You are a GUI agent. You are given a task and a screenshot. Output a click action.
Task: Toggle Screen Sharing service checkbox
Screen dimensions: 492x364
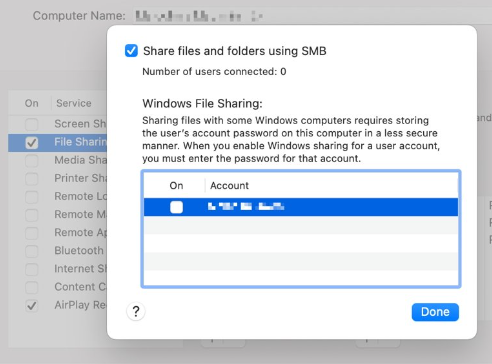click(x=32, y=124)
